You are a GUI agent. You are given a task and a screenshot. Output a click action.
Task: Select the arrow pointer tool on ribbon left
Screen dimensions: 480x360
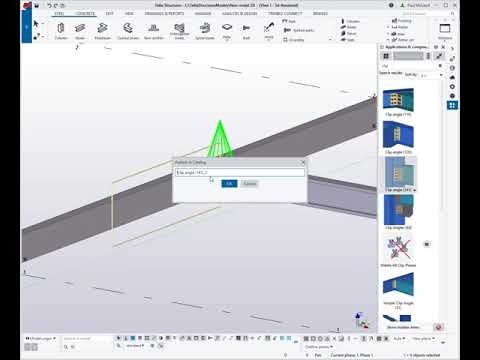[36, 24]
